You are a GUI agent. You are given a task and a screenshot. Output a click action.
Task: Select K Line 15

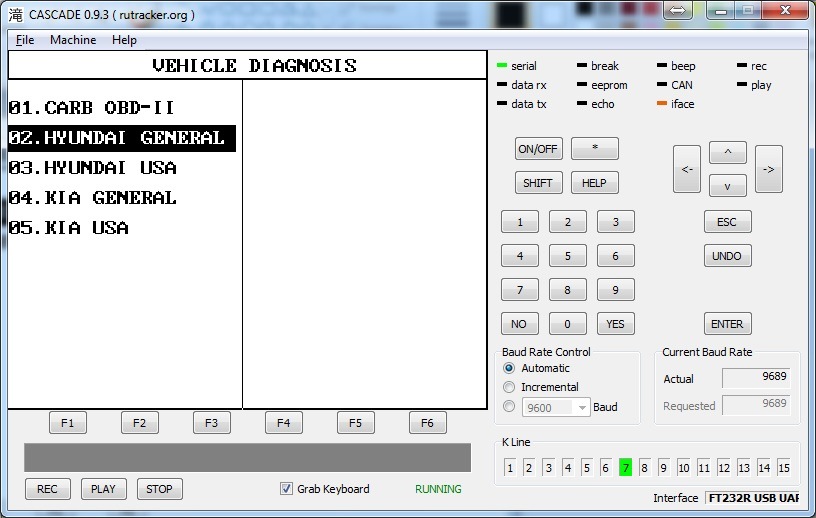pyautogui.click(x=784, y=468)
